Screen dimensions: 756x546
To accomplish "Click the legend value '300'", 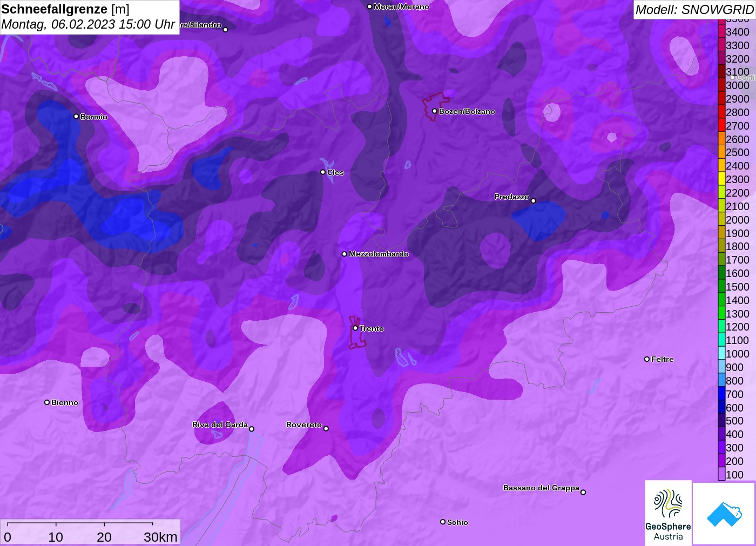I will (x=734, y=447).
